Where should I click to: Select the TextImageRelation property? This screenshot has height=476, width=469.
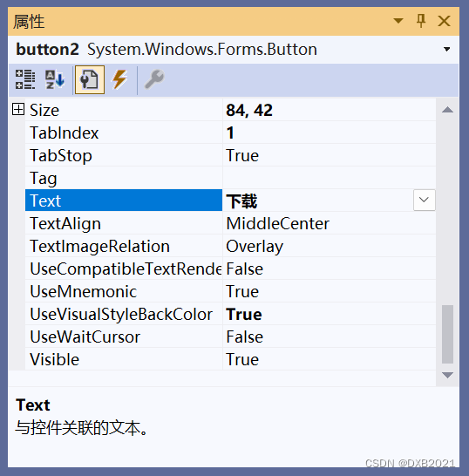click(x=124, y=246)
